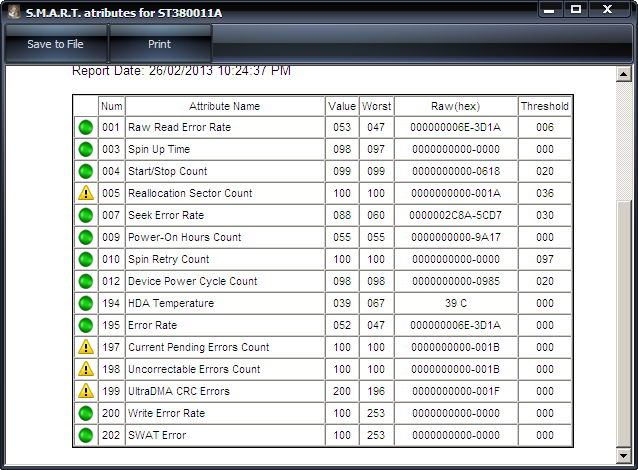This screenshot has width=638, height=470.
Task: Select the UltraDMA CRC Errors text
Action: [x=179, y=391]
